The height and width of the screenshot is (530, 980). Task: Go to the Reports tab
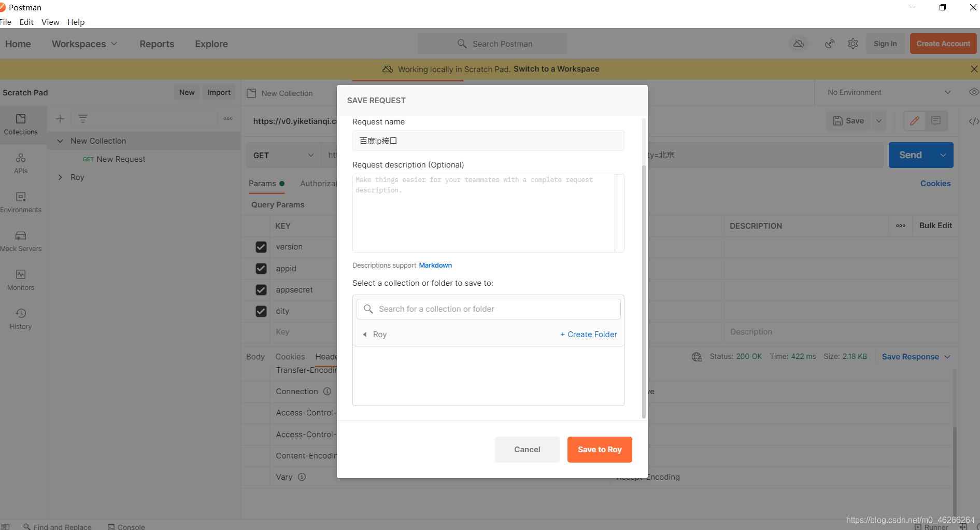pyautogui.click(x=157, y=44)
